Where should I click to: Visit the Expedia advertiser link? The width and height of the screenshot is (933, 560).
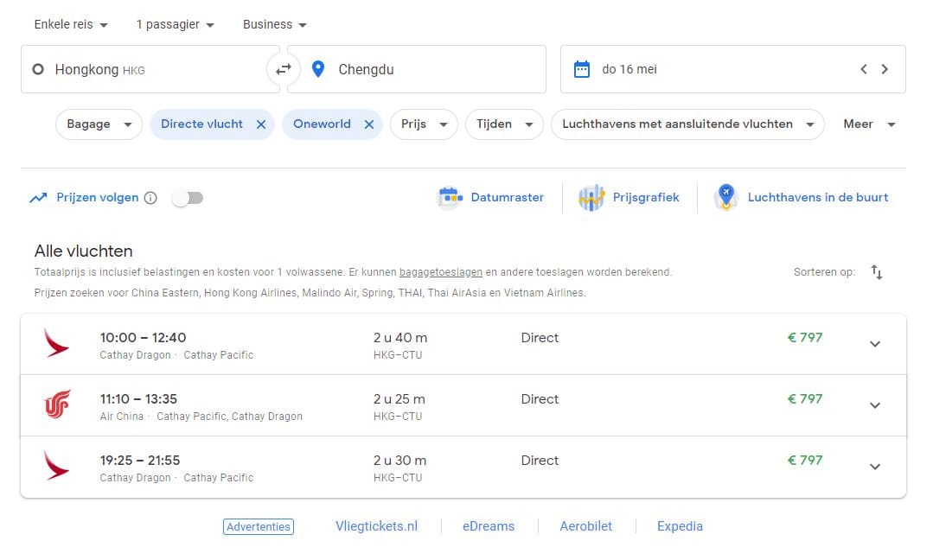(680, 526)
